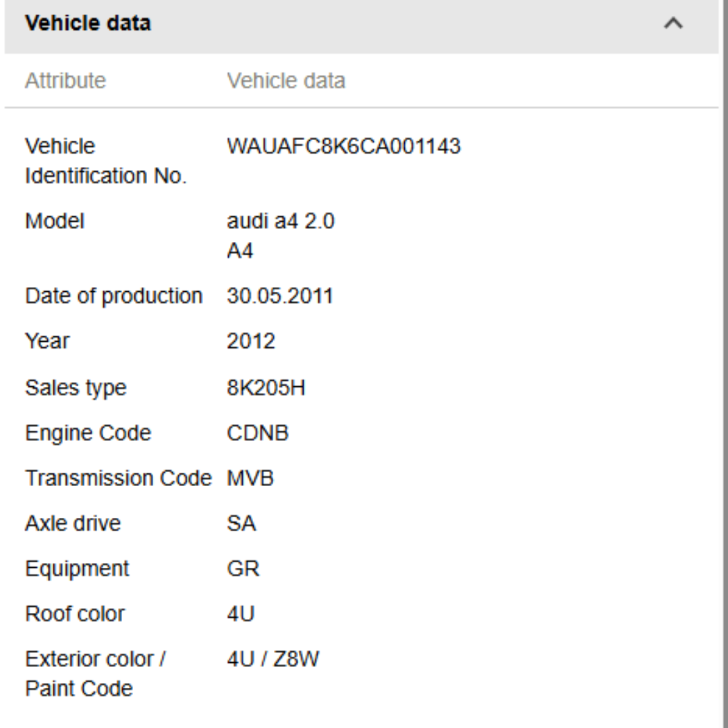Click the Engine Code label

[88, 433]
